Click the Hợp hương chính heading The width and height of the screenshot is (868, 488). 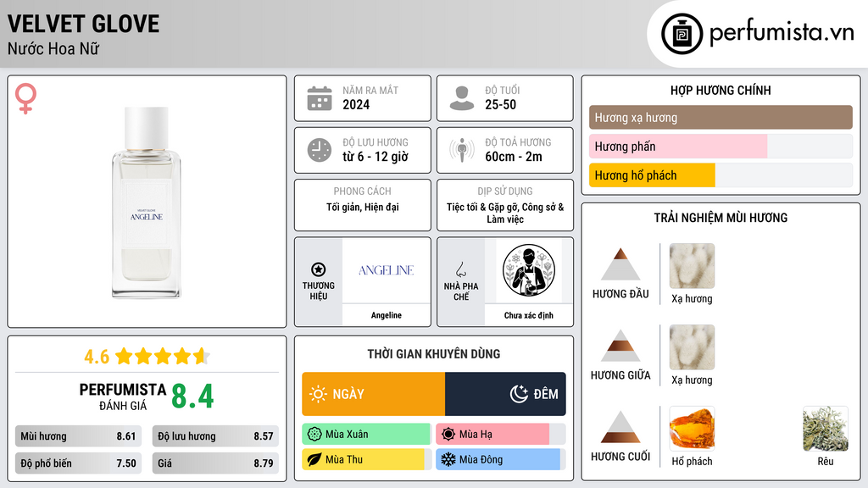click(x=721, y=90)
